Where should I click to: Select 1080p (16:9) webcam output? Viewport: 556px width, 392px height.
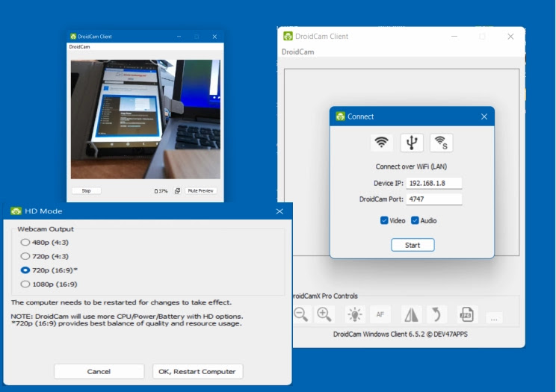tap(25, 284)
